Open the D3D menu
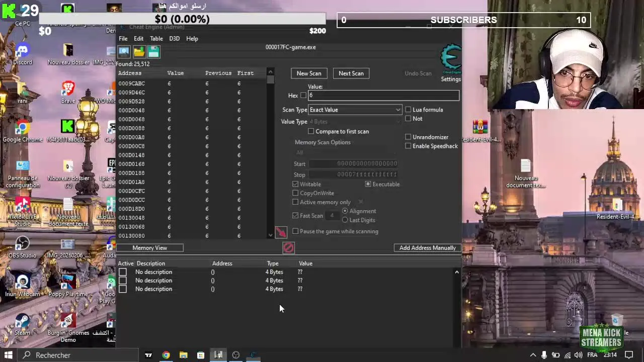Screen dimensions: 644x362 click(174, 39)
